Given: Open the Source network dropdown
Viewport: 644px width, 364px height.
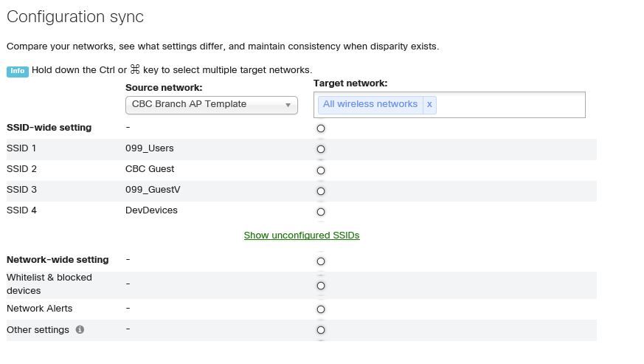Looking at the screenshot, I should pyautogui.click(x=211, y=105).
